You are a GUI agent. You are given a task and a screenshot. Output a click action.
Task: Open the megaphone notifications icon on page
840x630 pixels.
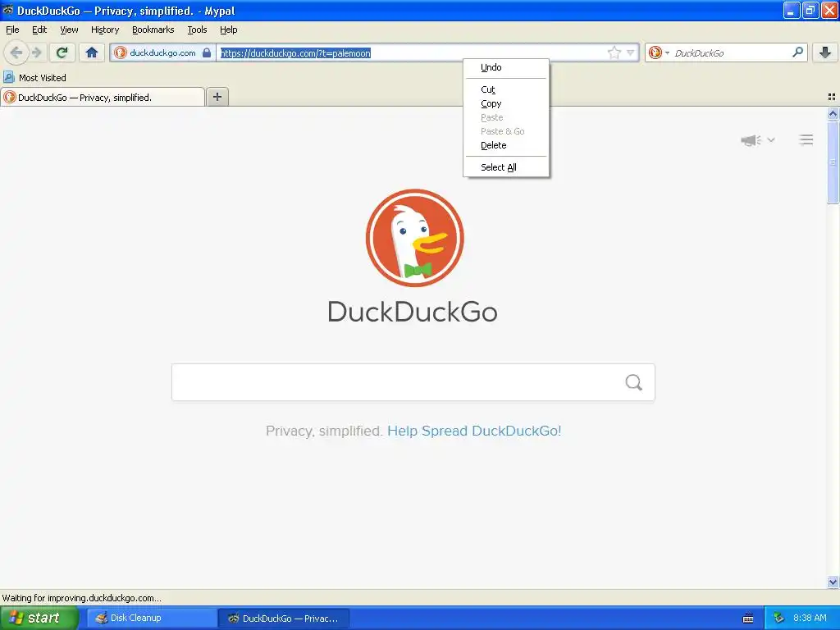[751, 140]
